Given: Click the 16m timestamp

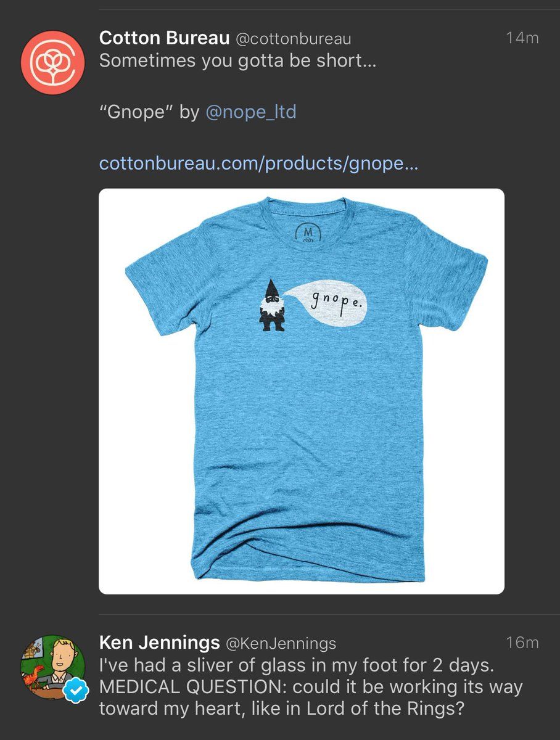Looking at the screenshot, I should click(x=522, y=643).
